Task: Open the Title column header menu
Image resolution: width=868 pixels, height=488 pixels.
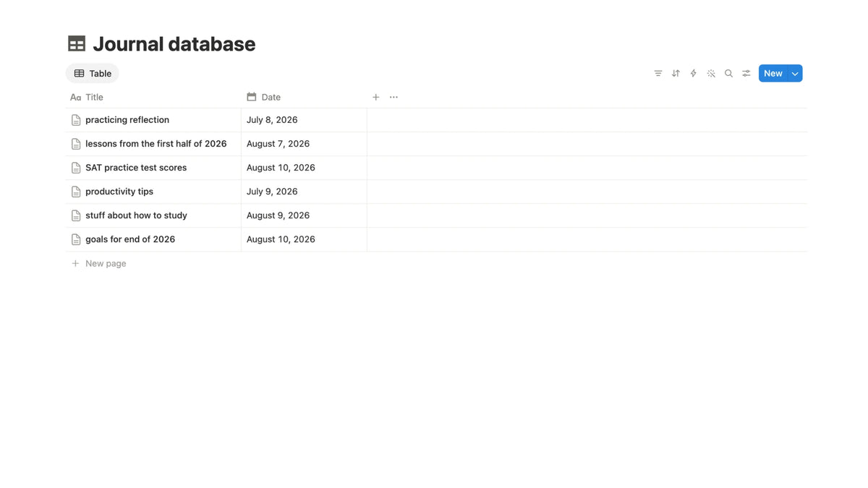Action: click(153, 97)
